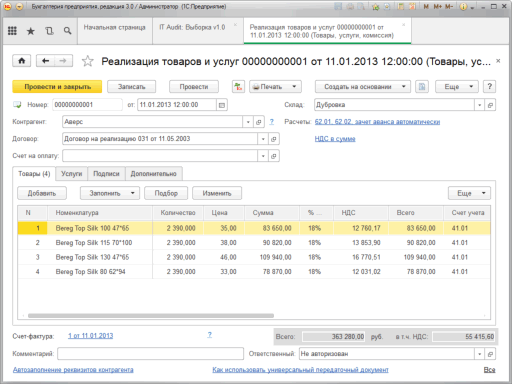Open Автозаполнение реквизитов контрагента link
Viewport: 512px width, 384px height.
73,370
